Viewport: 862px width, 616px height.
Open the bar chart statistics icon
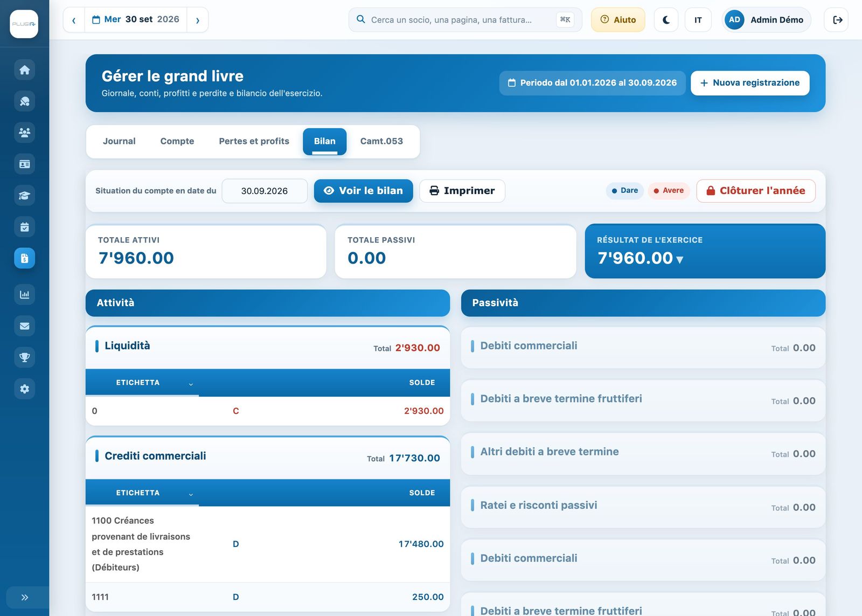coord(24,294)
